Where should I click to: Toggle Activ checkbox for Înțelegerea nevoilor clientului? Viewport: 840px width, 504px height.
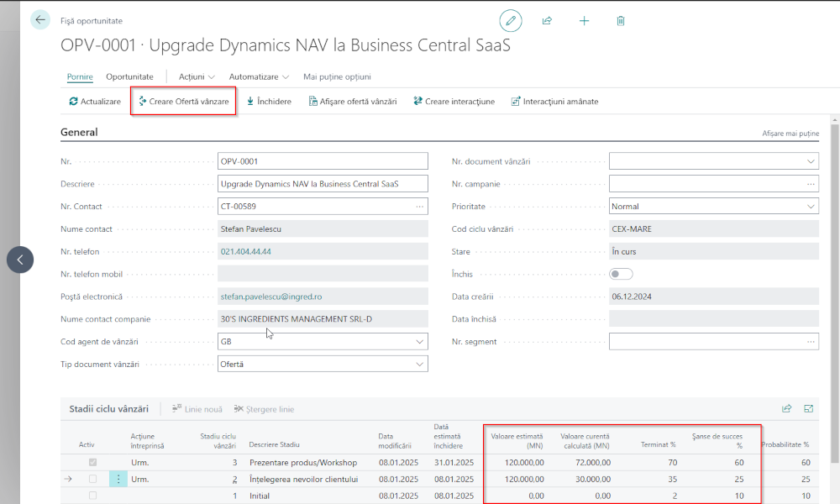92,479
